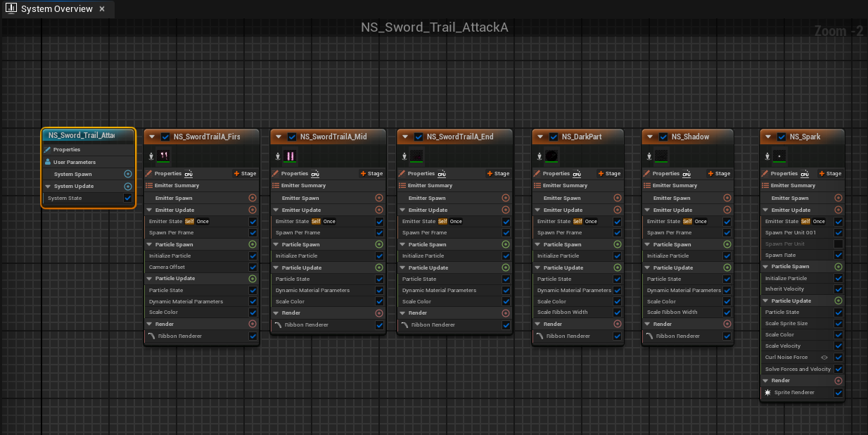The image size is (868, 435).
Task: Toggle Spawn Rate module in NS_Spark
Action: coord(838,256)
